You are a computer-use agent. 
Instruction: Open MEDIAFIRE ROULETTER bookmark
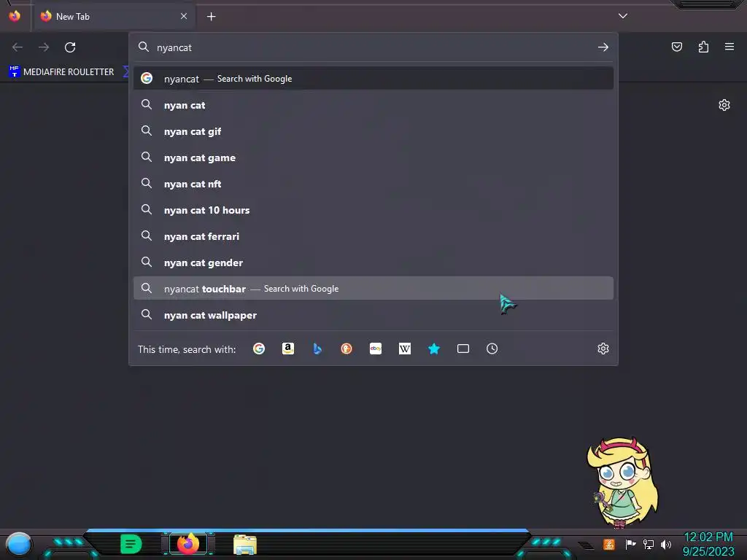tap(61, 72)
